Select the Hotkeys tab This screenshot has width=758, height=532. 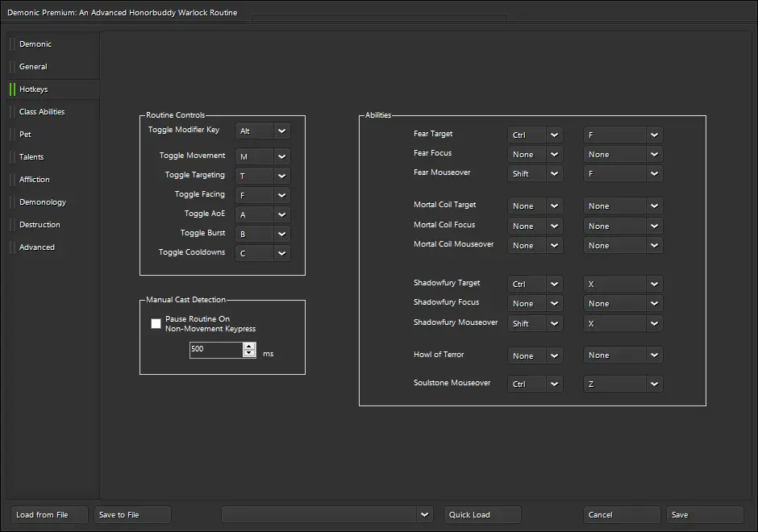coord(53,89)
